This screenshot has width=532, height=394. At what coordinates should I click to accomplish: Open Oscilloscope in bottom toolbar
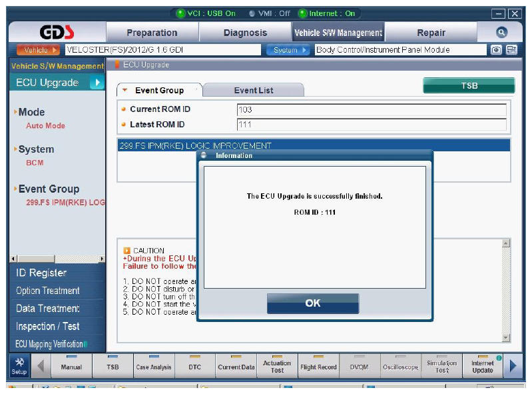coord(400,366)
